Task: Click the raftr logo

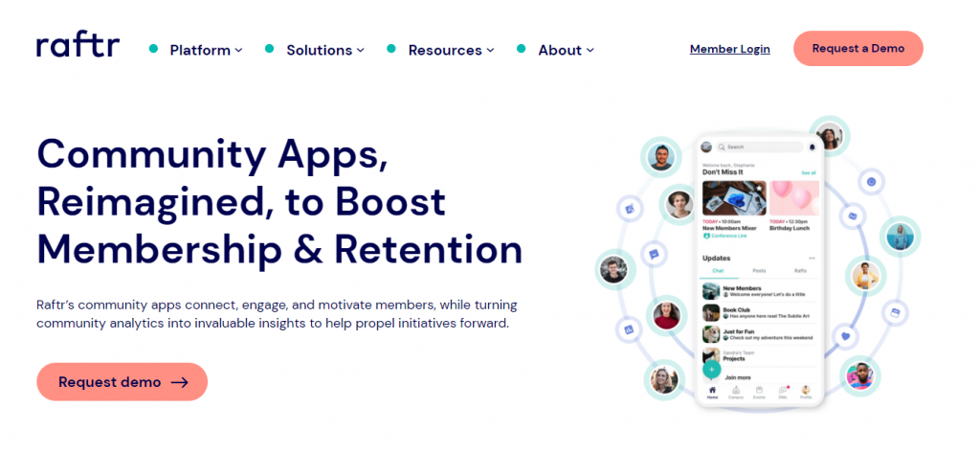Action: point(78,47)
